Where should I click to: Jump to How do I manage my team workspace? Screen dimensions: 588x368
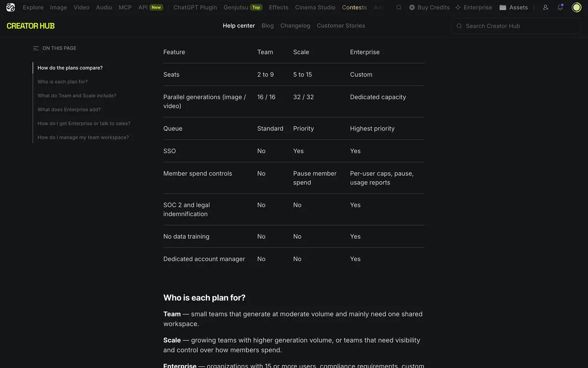pos(83,137)
